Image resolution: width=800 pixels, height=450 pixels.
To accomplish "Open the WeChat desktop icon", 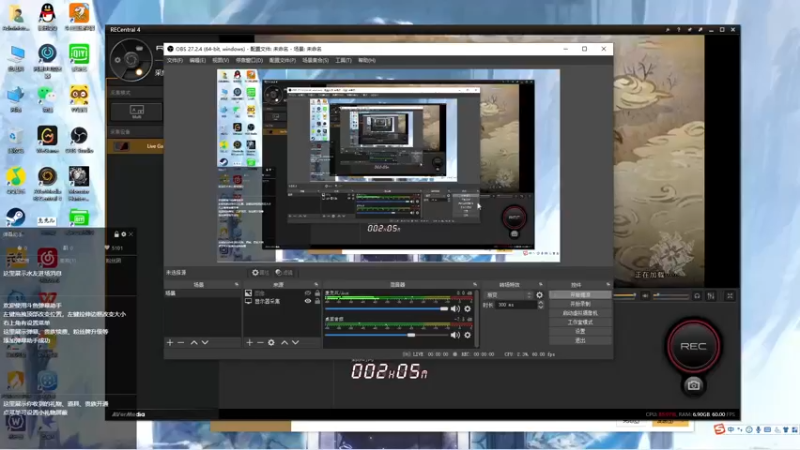I will click(x=47, y=98).
